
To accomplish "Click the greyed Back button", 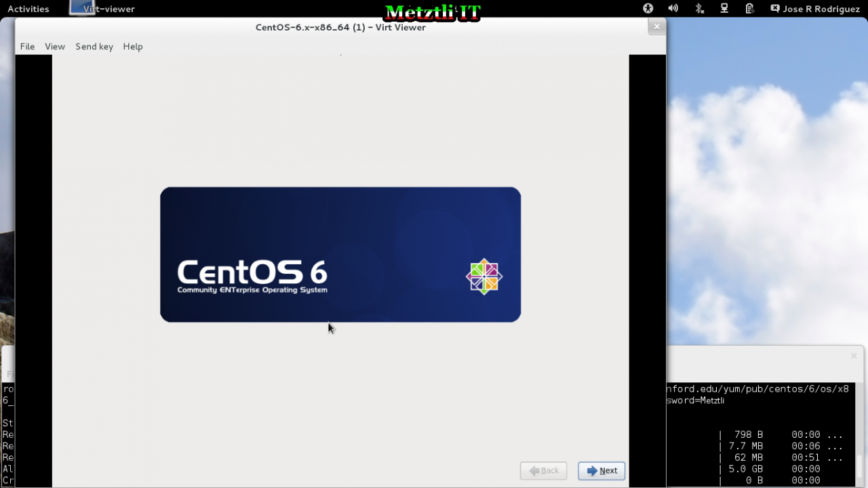I will (543, 470).
